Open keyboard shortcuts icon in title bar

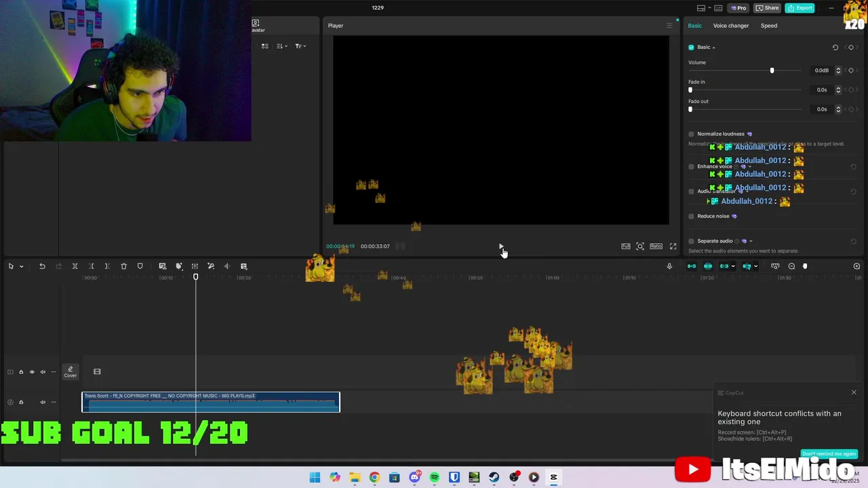pyautogui.click(x=718, y=8)
